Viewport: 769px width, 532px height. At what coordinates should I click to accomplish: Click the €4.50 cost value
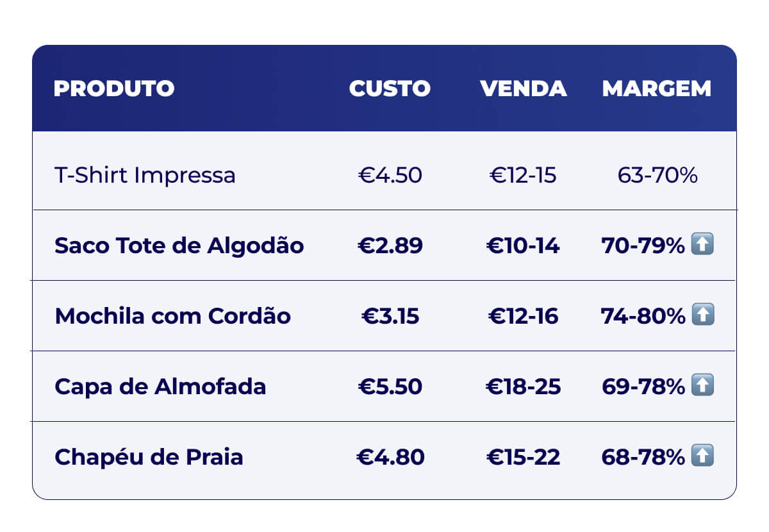(x=390, y=175)
